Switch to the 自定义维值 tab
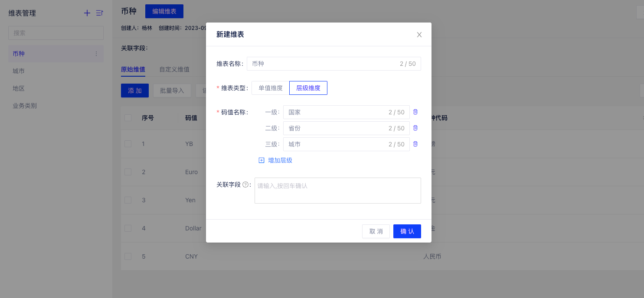Screen dimensions: 644x298 174,69
